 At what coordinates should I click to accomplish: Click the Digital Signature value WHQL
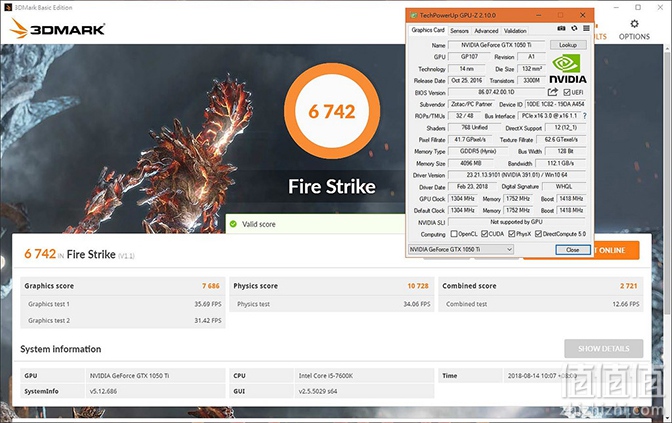[564, 186]
